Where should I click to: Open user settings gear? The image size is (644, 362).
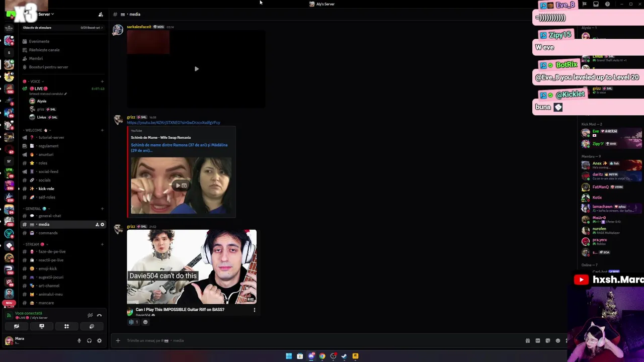[99, 340]
